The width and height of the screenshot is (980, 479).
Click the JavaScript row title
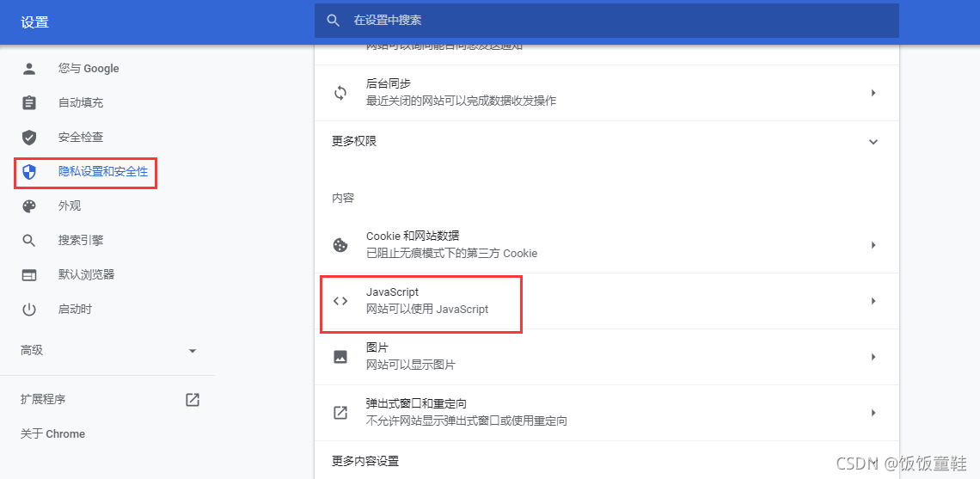point(392,292)
